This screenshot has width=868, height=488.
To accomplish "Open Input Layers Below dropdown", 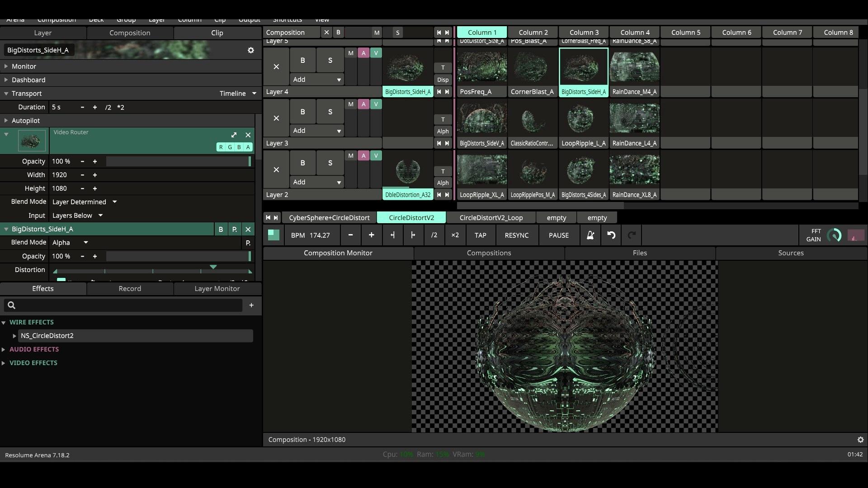I will click(77, 216).
